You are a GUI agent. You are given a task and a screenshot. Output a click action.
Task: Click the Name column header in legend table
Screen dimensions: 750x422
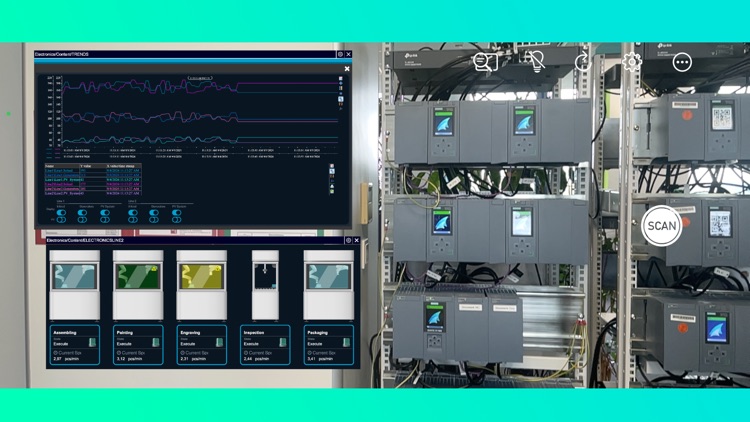point(62,166)
